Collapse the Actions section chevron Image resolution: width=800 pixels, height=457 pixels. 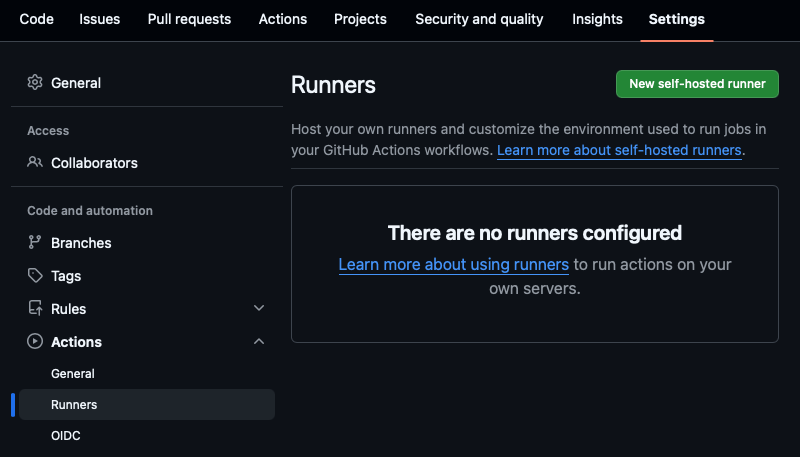coord(259,341)
